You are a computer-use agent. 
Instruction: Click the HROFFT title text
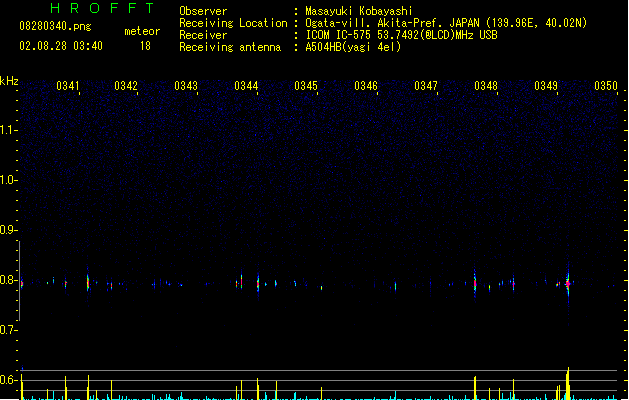pyautogui.click(x=102, y=8)
